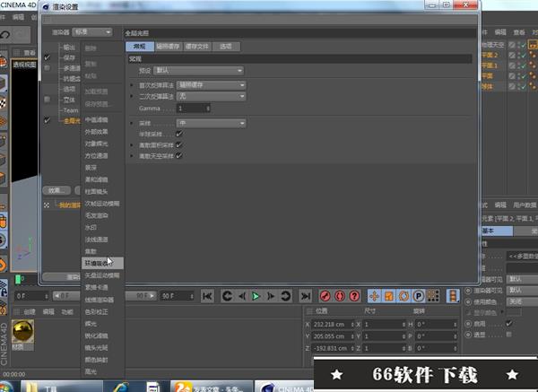Toggle Rotation keyframe recording icon
538x392 pixels.
point(403,296)
